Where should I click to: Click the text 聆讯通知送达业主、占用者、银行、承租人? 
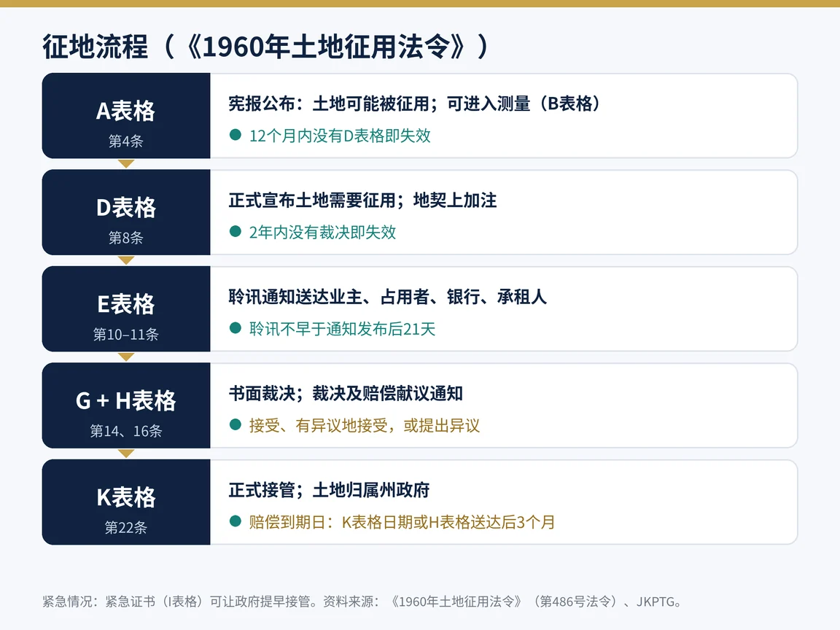point(387,297)
